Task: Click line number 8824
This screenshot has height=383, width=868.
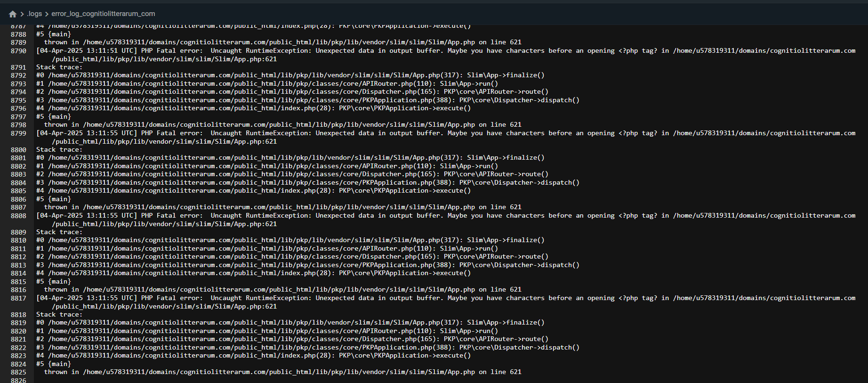Action: [19, 364]
